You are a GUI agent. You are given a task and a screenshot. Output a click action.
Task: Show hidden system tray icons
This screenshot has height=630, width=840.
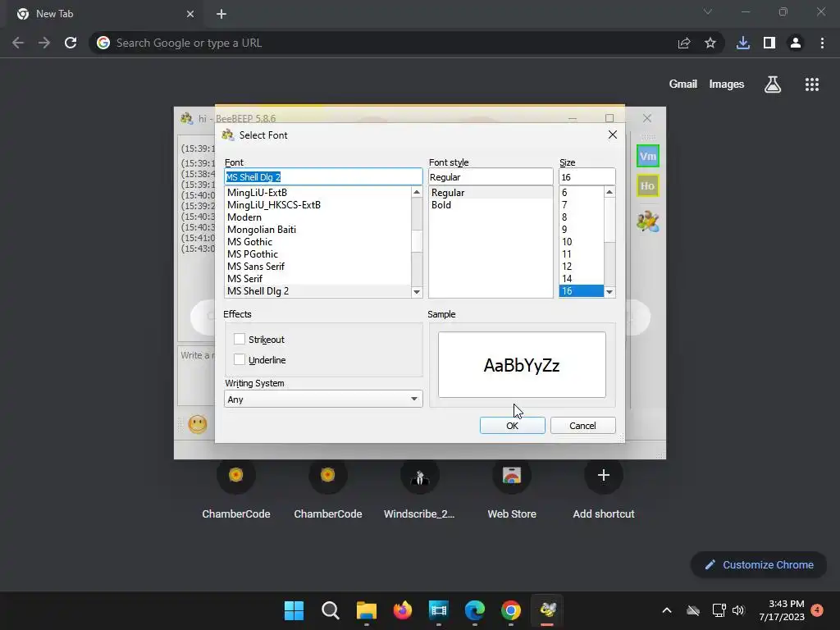point(667,610)
